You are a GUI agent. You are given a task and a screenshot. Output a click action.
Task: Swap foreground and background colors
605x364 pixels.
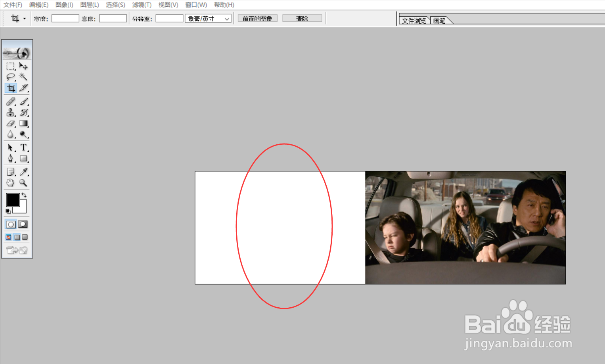(24, 195)
